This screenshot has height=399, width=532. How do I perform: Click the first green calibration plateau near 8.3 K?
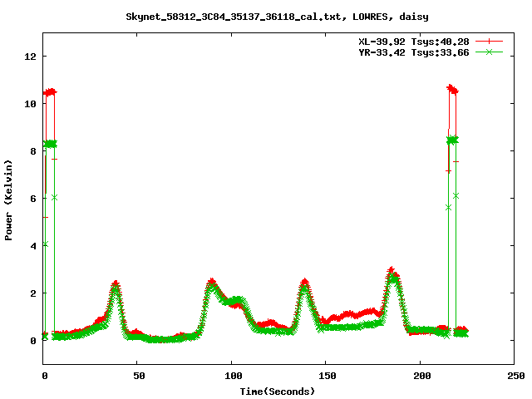50,144
